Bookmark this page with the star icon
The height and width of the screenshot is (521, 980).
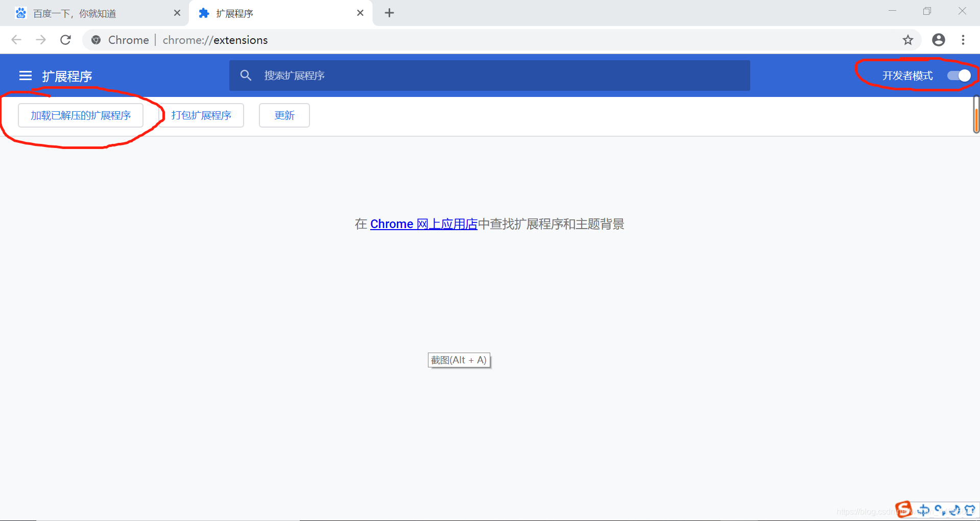click(907, 40)
